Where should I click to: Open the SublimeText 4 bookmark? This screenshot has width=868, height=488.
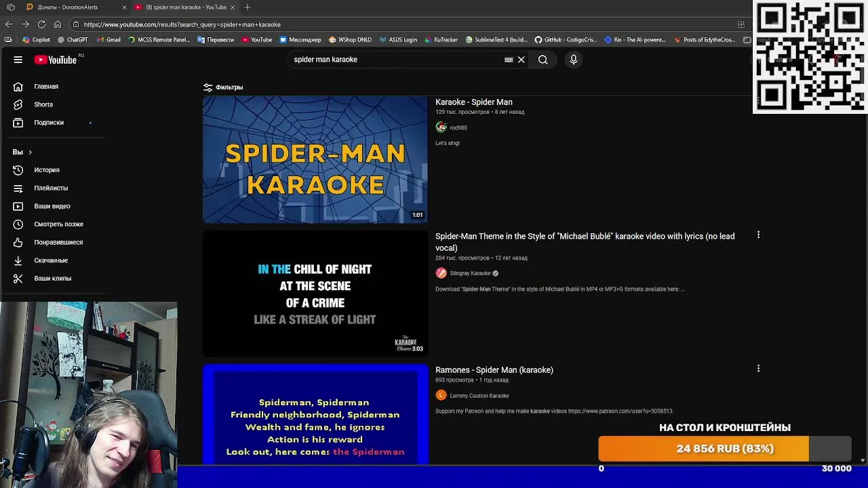pyautogui.click(x=496, y=40)
